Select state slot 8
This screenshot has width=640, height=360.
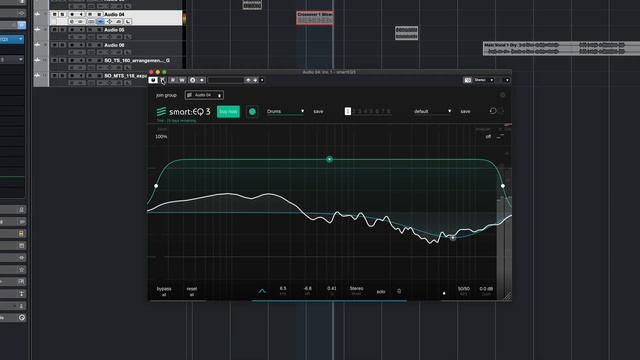pyautogui.click(x=388, y=111)
